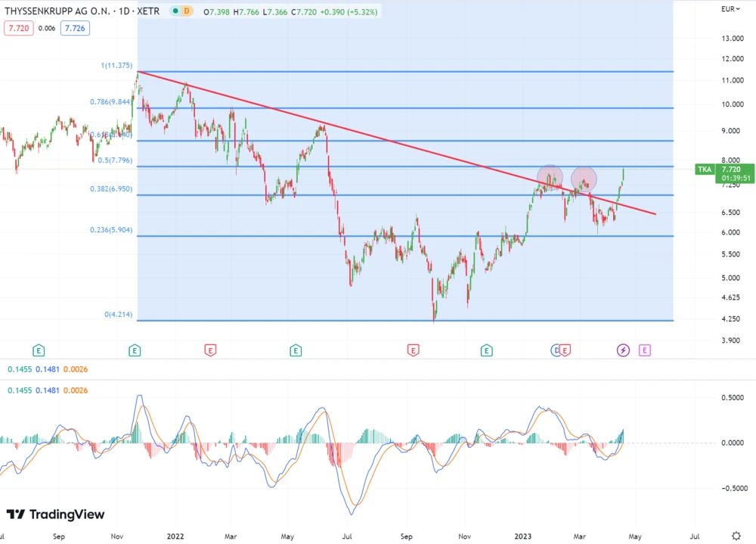Toggle the green market status dot indicator
Image resolution: width=756 pixels, height=544 pixels.
pos(175,11)
